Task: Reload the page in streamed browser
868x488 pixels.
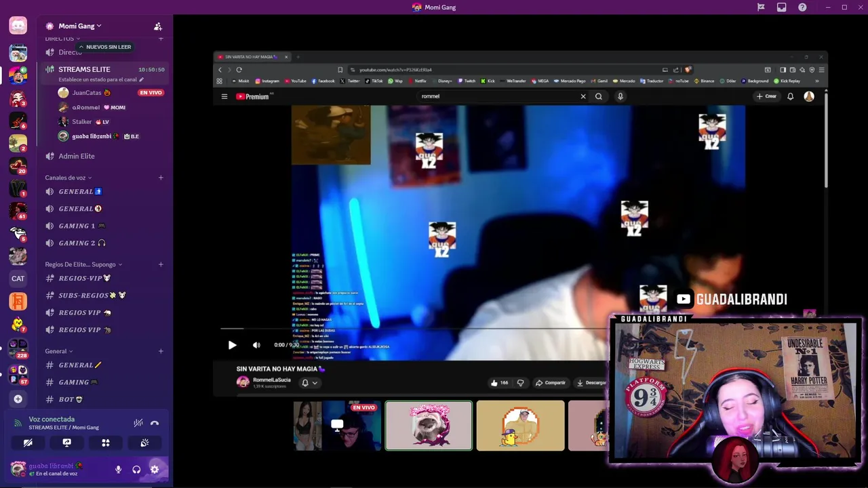Action: pyautogui.click(x=239, y=70)
